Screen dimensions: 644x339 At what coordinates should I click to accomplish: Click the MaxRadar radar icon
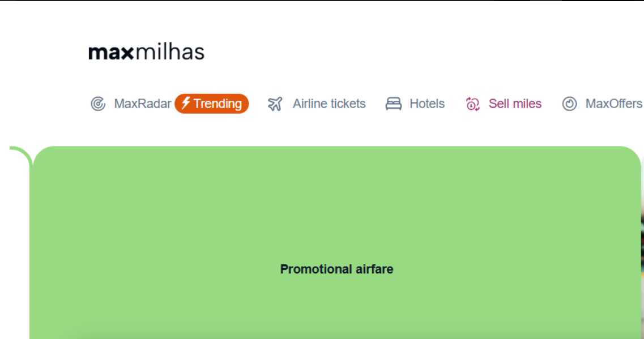point(98,104)
